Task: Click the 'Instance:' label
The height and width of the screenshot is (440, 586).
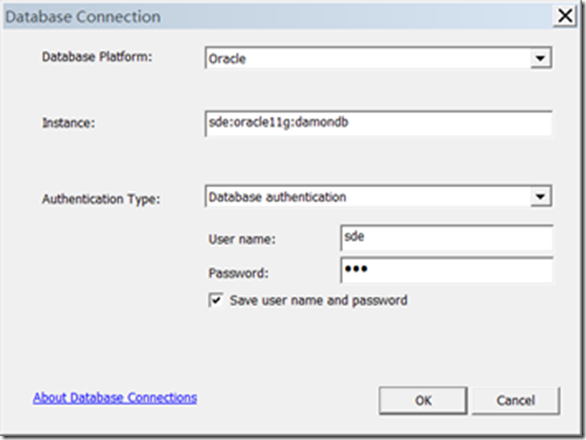Action: point(68,123)
